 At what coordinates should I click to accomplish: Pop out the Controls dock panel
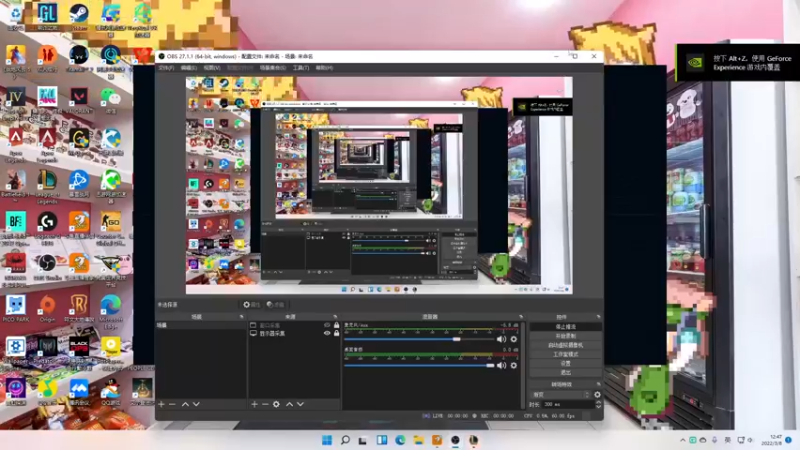click(598, 317)
